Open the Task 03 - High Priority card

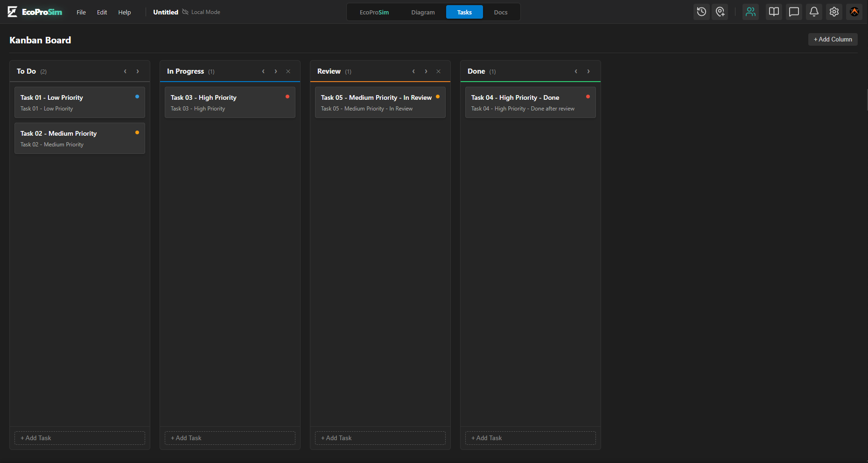coord(230,102)
